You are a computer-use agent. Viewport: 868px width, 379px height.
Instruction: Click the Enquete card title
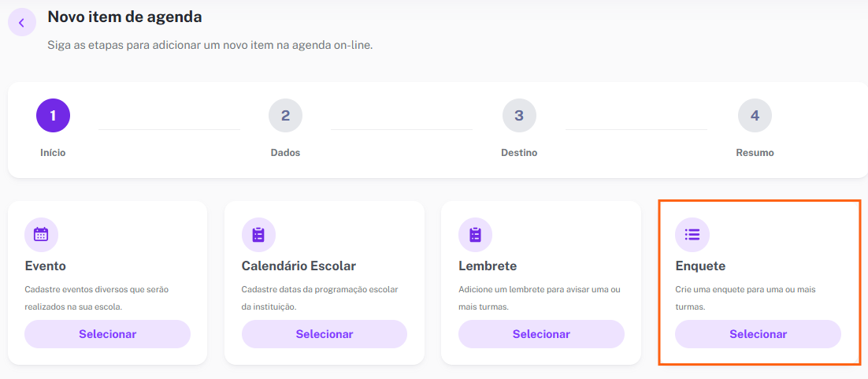(700, 266)
